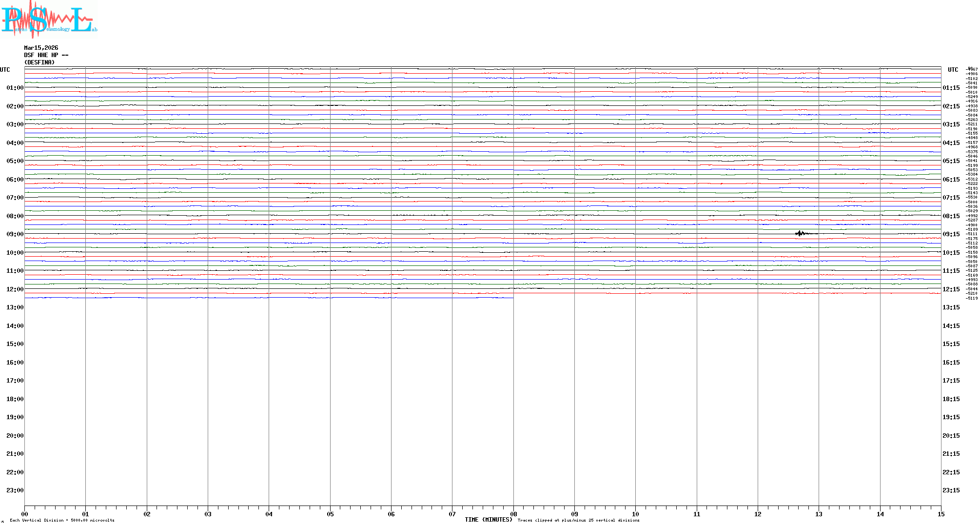Click the 23:15 label on the right axis
The width and height of the screenshot is (980, 527).
tap(951, 490)
